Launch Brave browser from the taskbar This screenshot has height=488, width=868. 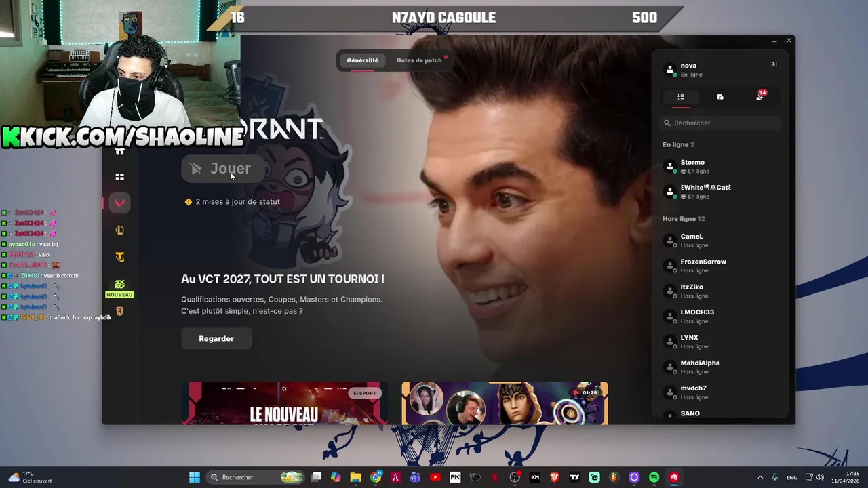[x=555, y=477]
